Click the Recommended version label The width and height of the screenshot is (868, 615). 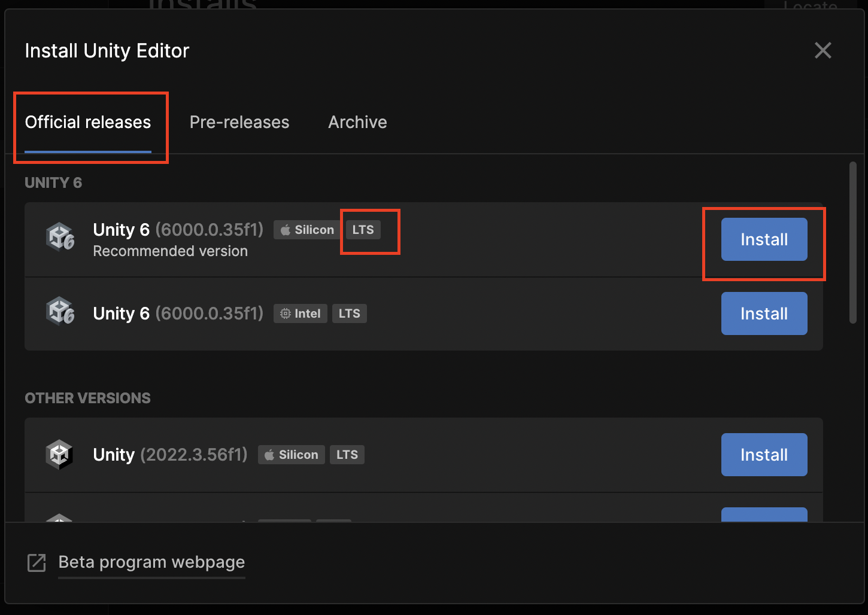(x=170, y=251)
